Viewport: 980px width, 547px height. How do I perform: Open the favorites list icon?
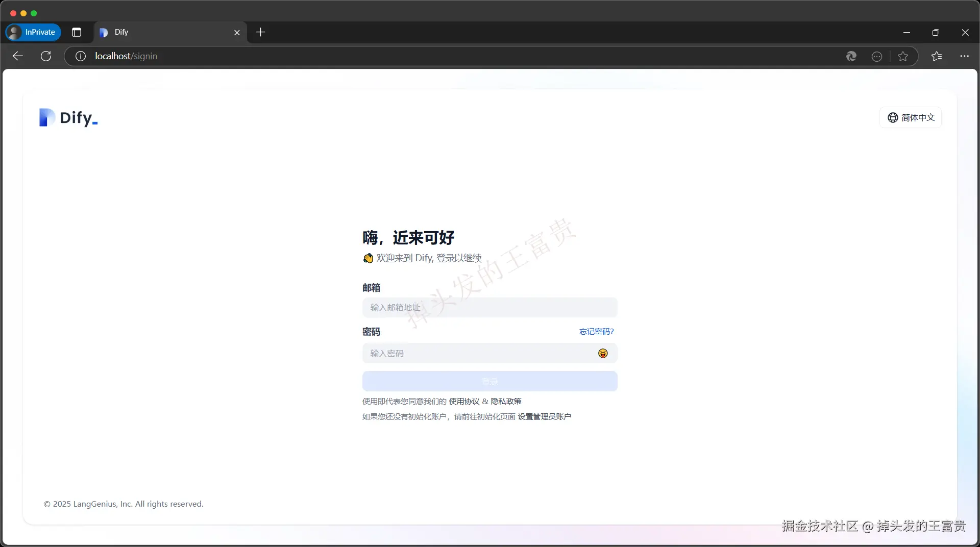click(937, 56)
